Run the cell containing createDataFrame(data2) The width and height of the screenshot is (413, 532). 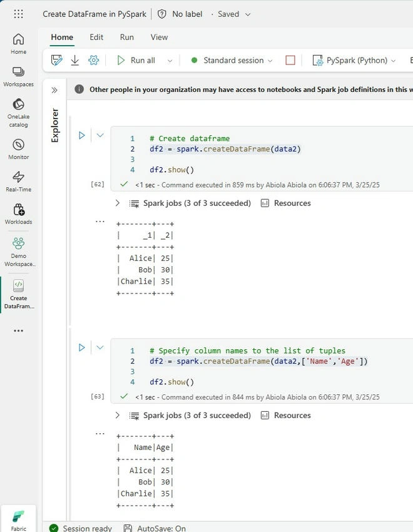pyautogui.click(x=82, y=135)
